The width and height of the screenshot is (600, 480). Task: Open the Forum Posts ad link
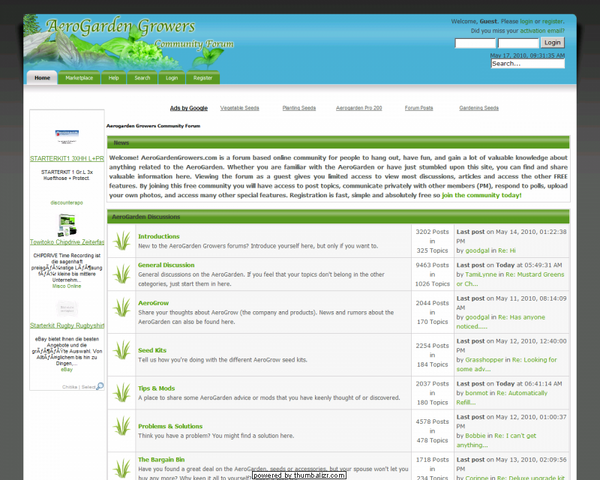[x=419, y=108]
